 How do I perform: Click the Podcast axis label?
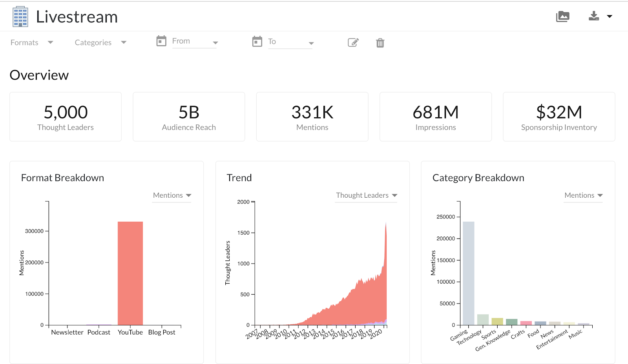99,332
